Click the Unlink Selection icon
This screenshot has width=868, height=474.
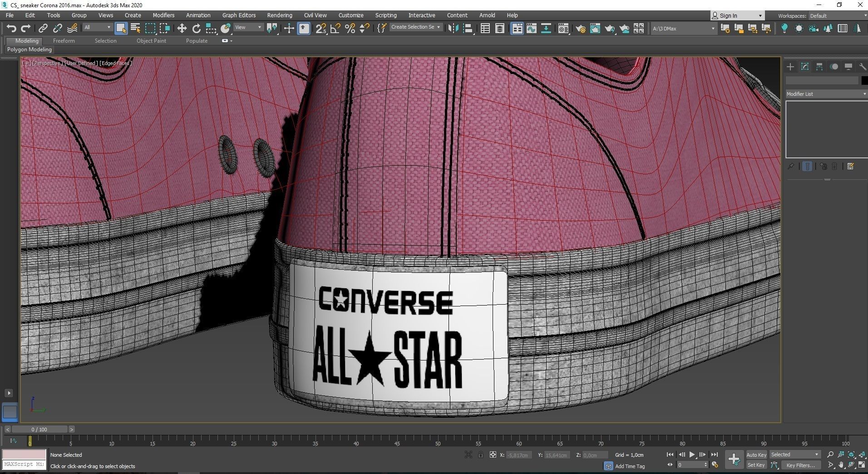57,29
